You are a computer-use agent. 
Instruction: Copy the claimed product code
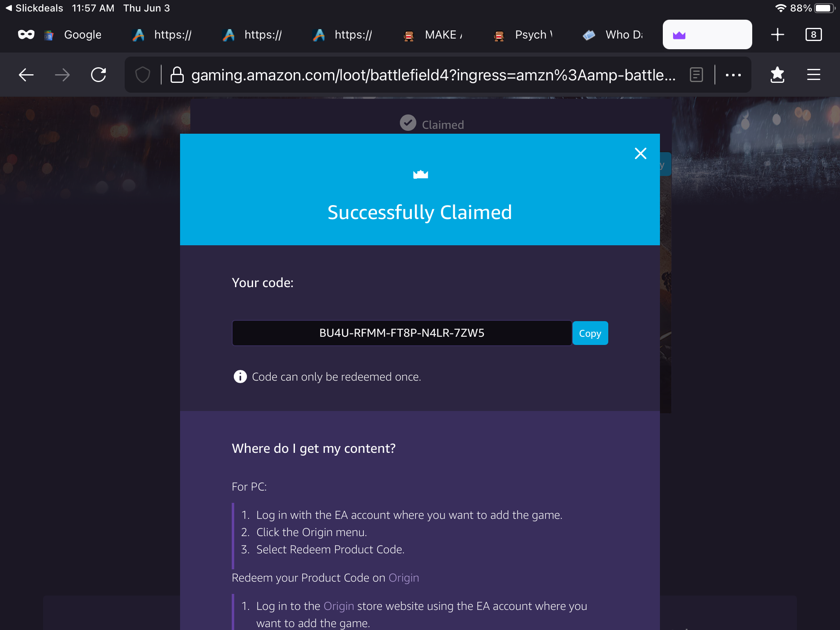pos(590,333)
